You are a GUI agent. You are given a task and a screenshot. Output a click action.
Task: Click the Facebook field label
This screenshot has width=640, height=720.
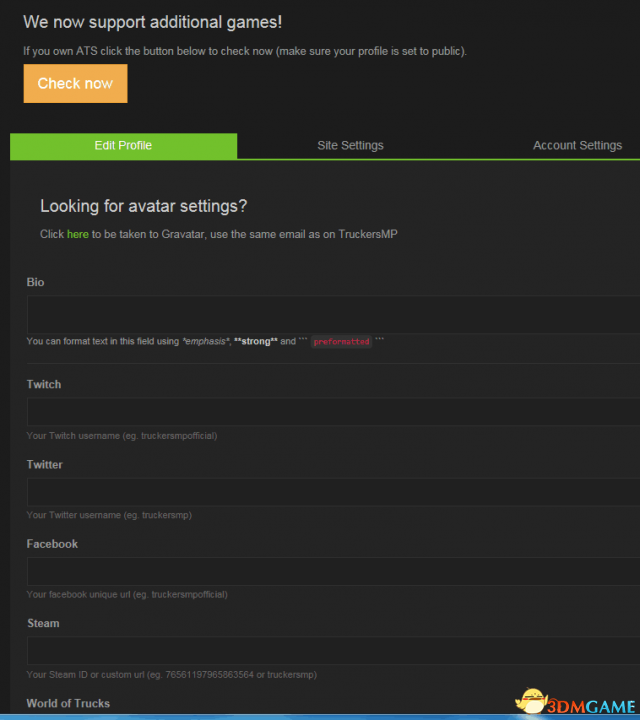click(x=52, y=544)
